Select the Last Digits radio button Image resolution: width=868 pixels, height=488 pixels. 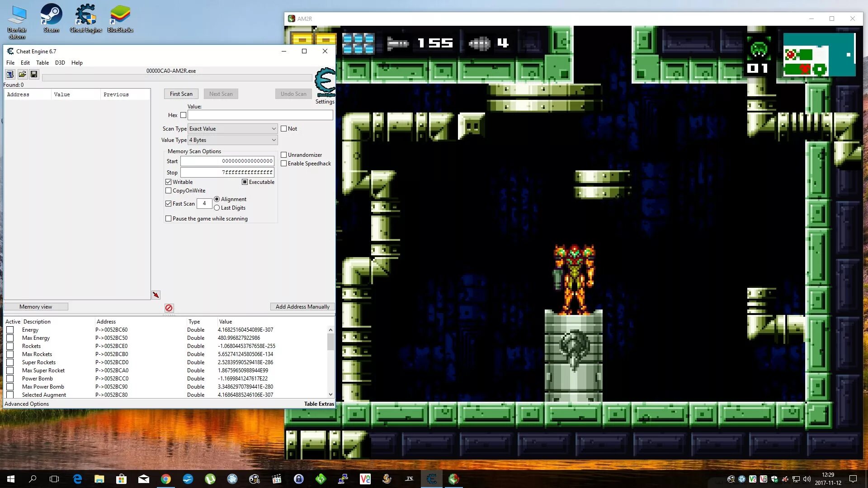point(217,208)
